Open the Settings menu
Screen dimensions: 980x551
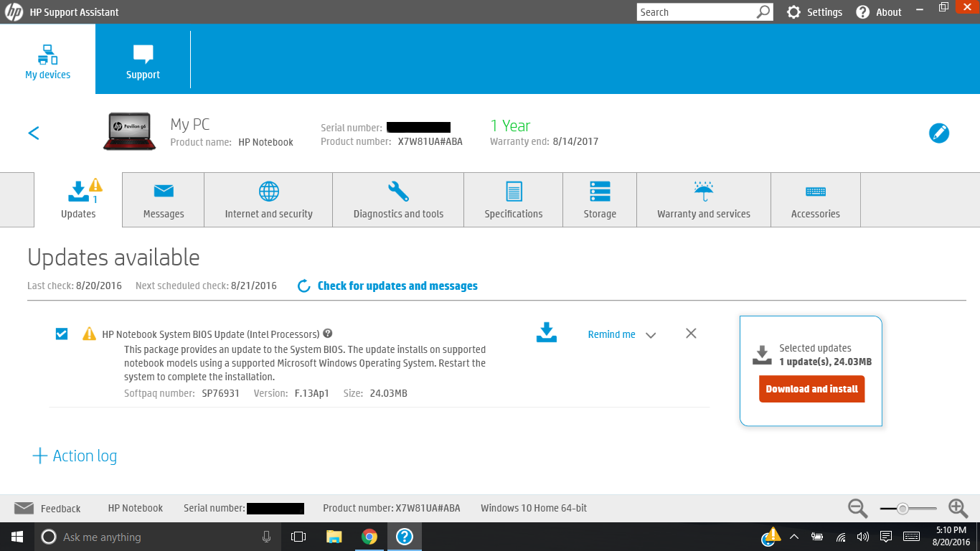click(814, 12)
